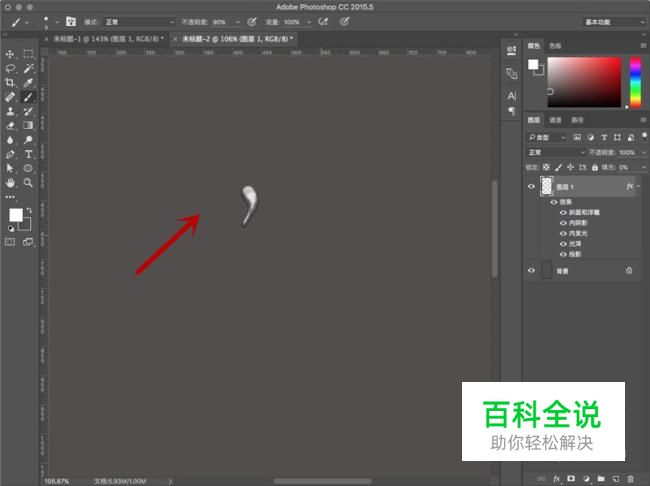Image resolution: width=650 pixels, height=486 pixels.
Task: Switch to the 路径 tab
Action: click(577, 120)
